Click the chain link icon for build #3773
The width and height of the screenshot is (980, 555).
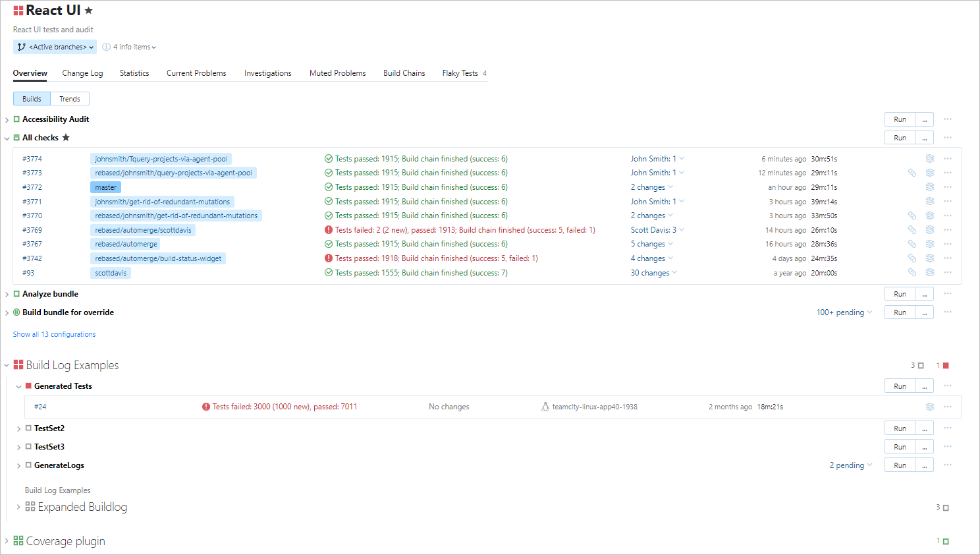[x=912, y=173]
